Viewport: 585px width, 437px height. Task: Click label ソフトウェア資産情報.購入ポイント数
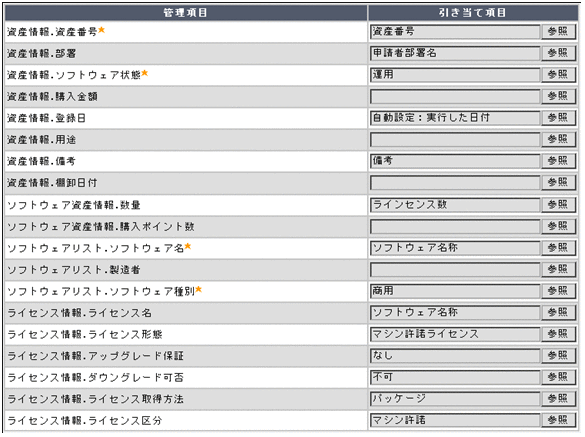coord(101,227)
